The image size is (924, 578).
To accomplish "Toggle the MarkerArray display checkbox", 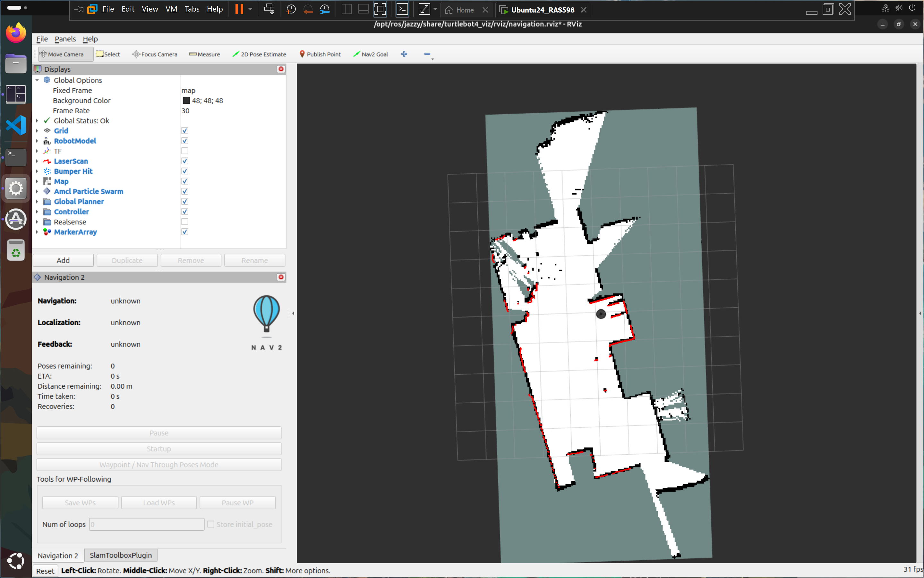I will [185, 232].
